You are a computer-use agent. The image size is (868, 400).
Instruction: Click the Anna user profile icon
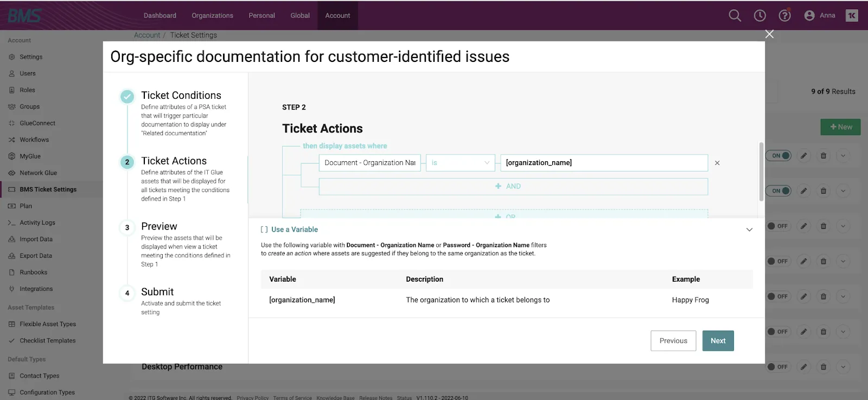pos(809,16)
